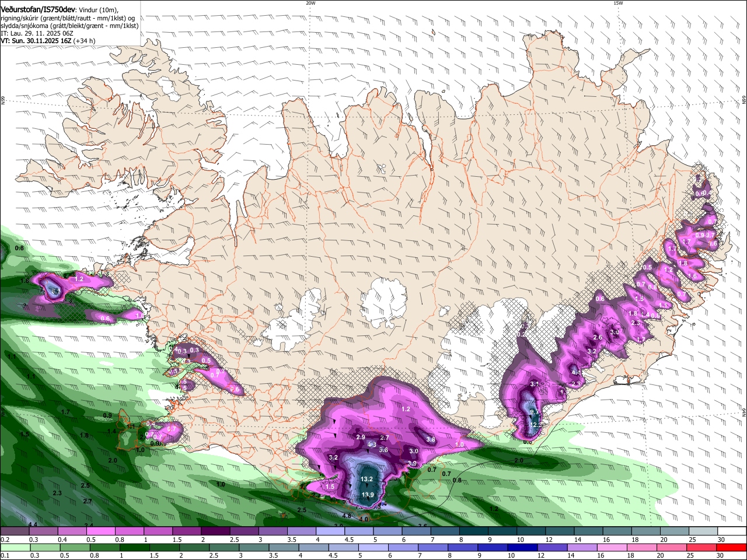Pick the dark purple 2 swatch in the upper legend
The width and height of the screenshot is (747, 560).
(215, 531)
